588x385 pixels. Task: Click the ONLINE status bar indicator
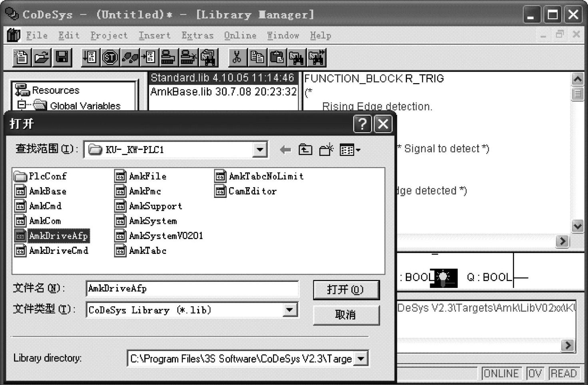coord(501,373)
